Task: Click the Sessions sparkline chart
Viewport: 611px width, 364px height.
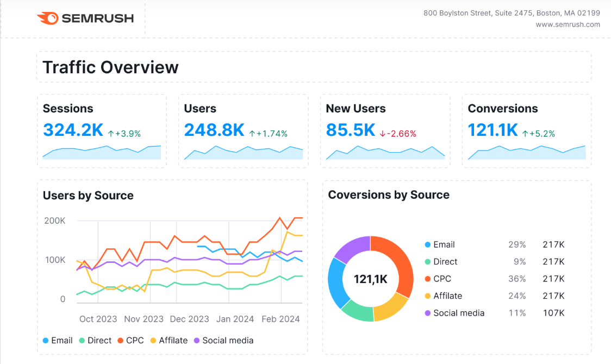Action: coord(102,153)
